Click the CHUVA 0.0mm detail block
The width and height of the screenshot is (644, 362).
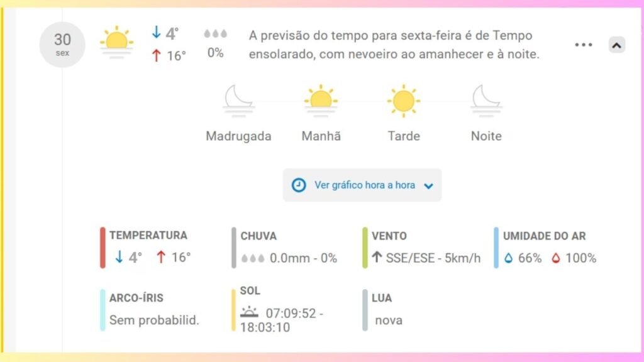pos(285,248)
